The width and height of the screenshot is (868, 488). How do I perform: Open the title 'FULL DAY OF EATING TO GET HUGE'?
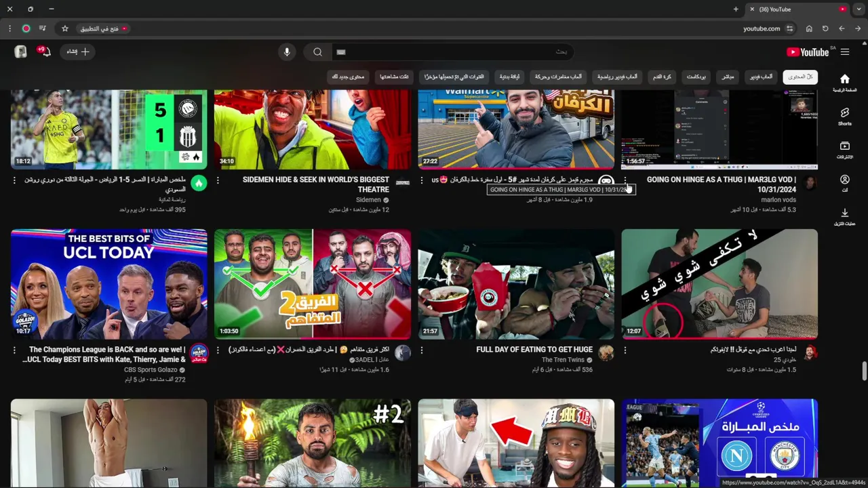[x=534, y=350]
